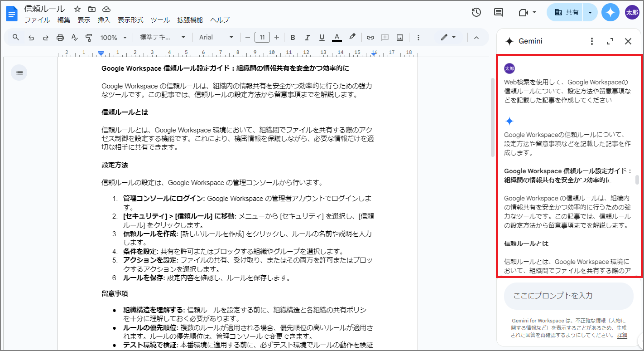This screenshot has height=351, width=644.
Task: Open the Arial font dropdown
Action: 216,37
